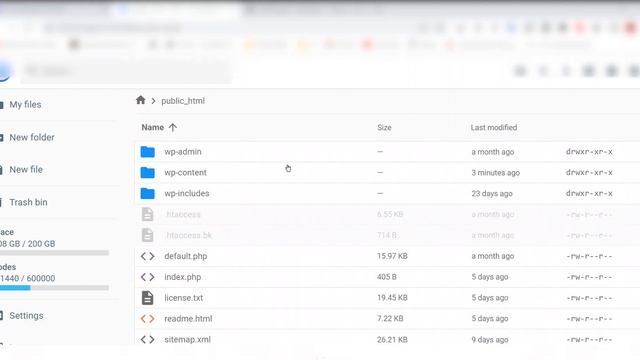Image resolution: width=640 pixels, height=360 pixels.
Task: Click the .htaccess.bk file icon
Action: [x=147, y=235]
